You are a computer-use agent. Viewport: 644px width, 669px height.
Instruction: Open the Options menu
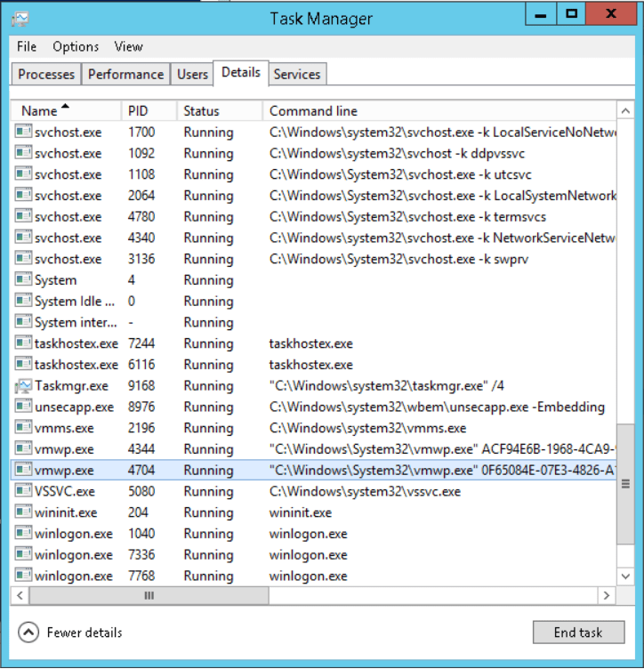(76, 46)
